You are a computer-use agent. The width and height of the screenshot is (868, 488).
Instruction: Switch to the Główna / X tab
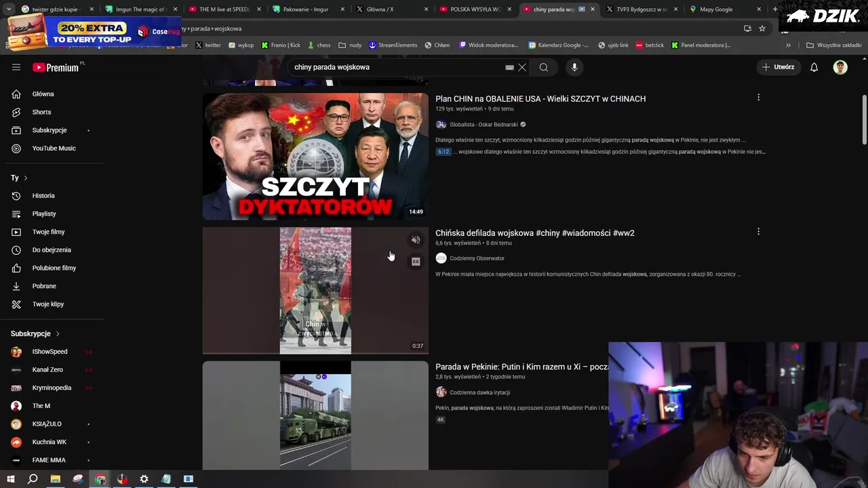(x=391, y=9)
